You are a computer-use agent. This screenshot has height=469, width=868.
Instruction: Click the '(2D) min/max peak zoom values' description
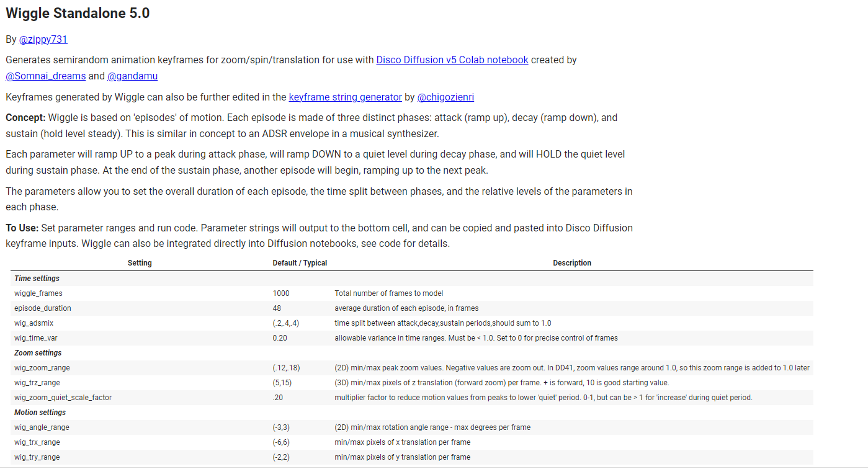click(572, 368)
